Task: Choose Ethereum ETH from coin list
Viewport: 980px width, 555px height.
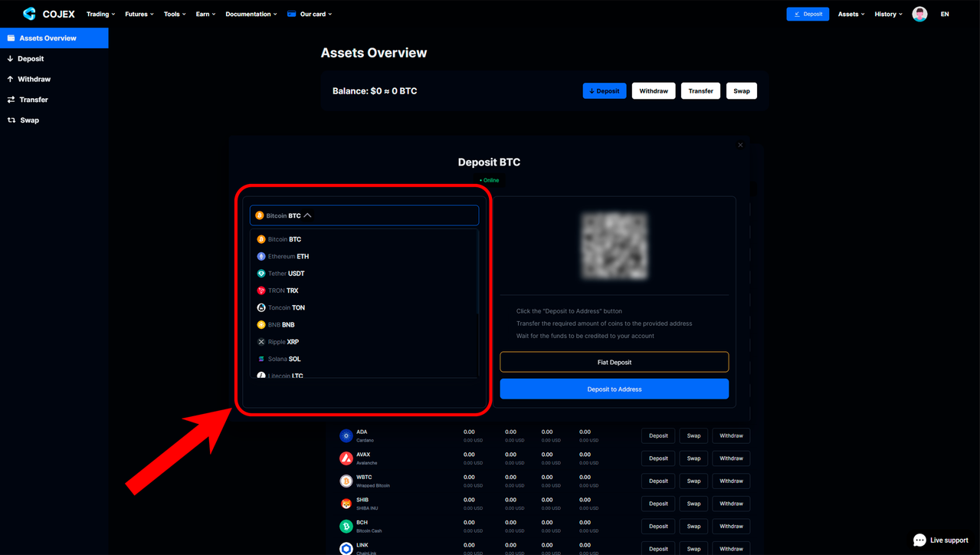Action: [x=365, y=256]
